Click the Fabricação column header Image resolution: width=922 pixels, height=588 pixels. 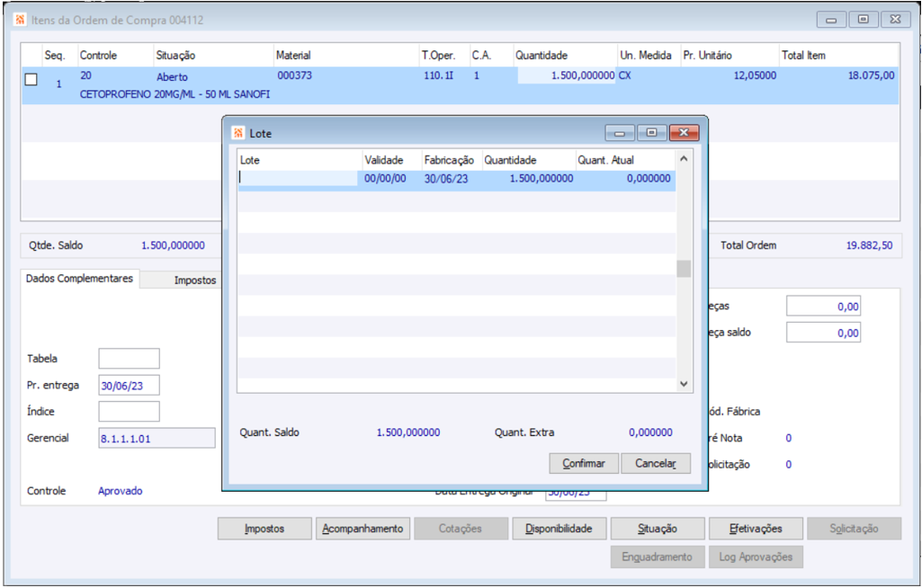tap(452, 160)
